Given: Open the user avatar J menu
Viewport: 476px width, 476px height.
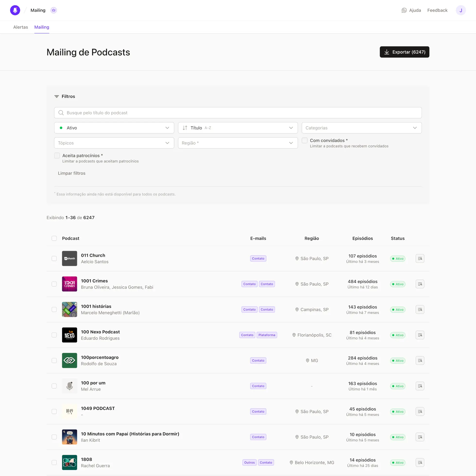Looking at the screenshot, I should click(x=460, y=10).
